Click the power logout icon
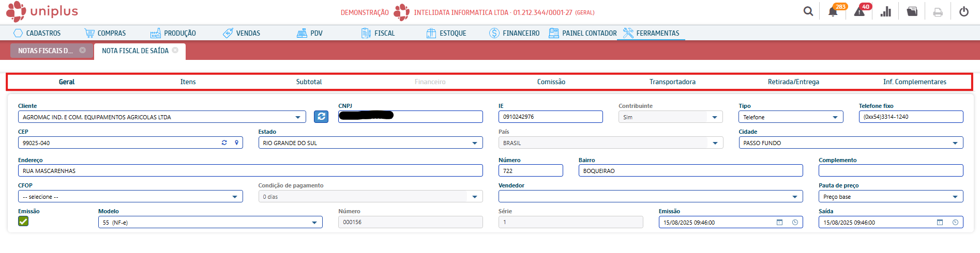980x253 pixels. 964,12
